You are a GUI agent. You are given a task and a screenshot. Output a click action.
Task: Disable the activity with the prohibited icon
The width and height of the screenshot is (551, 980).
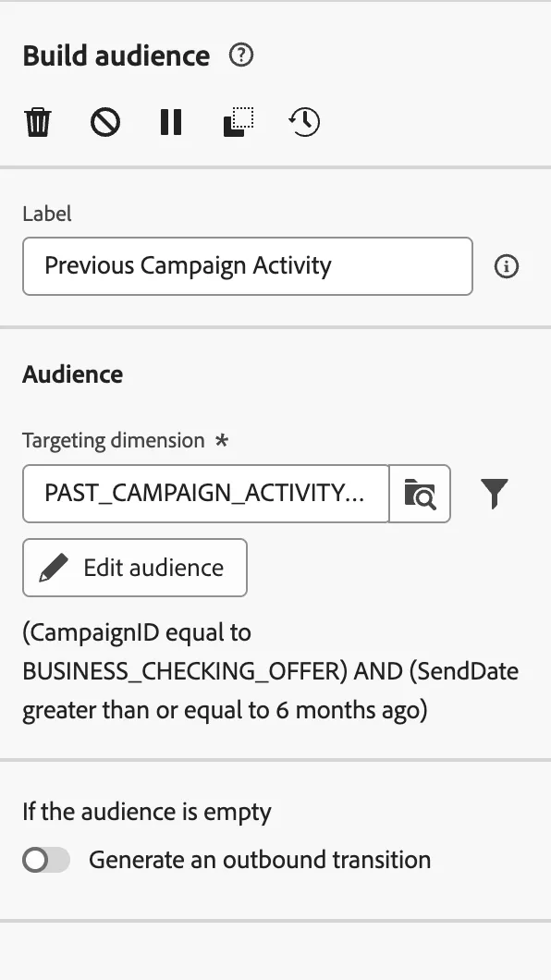(x=105, y=122)
